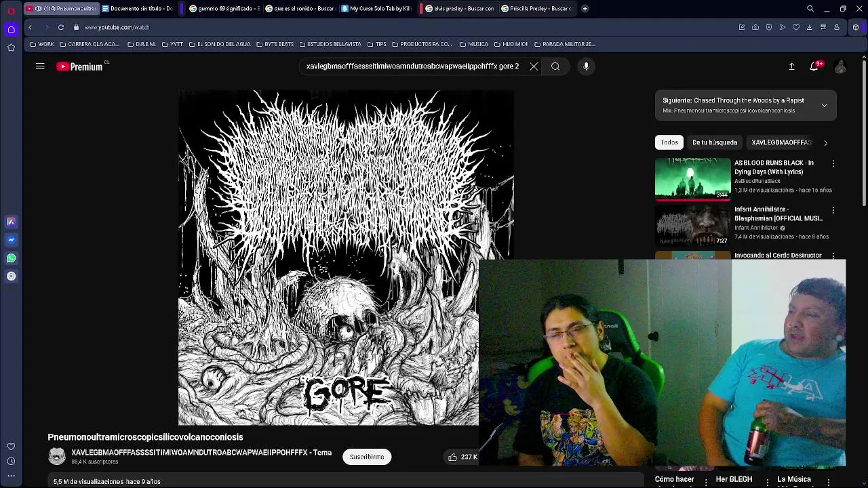
Task: Open ESTUDIOS BELLAVISTA bookmarks folder
Action: (x=330, y=44)
